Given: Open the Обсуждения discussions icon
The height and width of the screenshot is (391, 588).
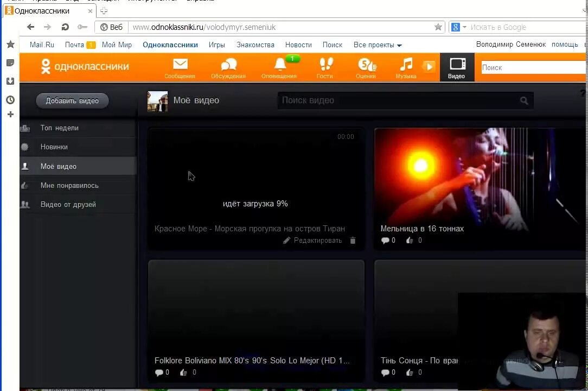Looking at the screenshot, I should click(228, 68).
